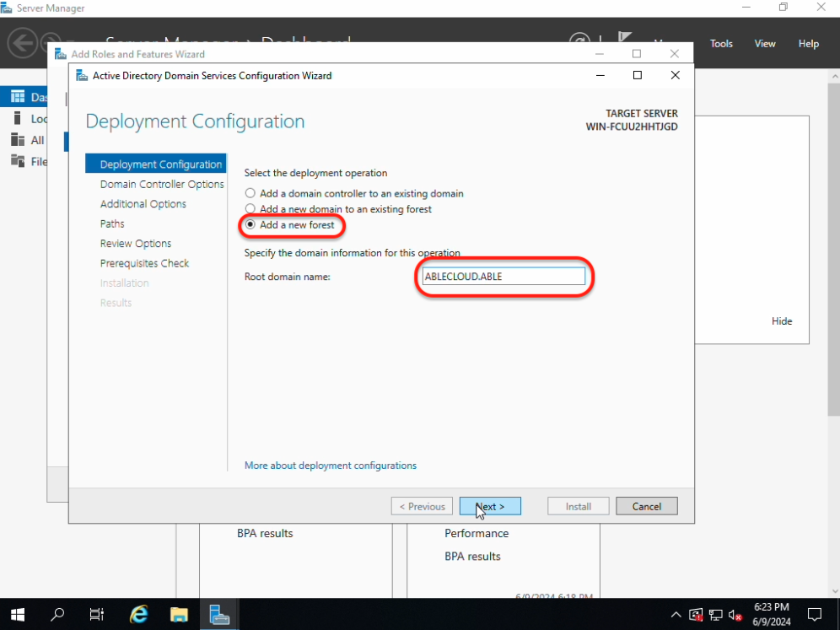Click the Next button
Screen dimensions: 840x630
(490, 506)
